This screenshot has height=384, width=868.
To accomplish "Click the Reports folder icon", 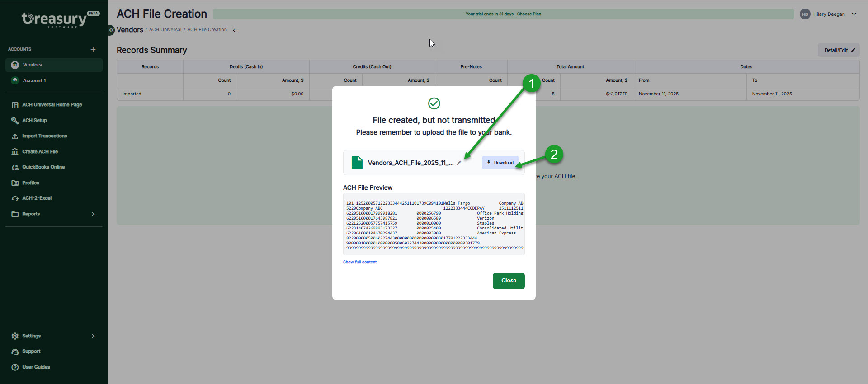I will coord(15,214).
